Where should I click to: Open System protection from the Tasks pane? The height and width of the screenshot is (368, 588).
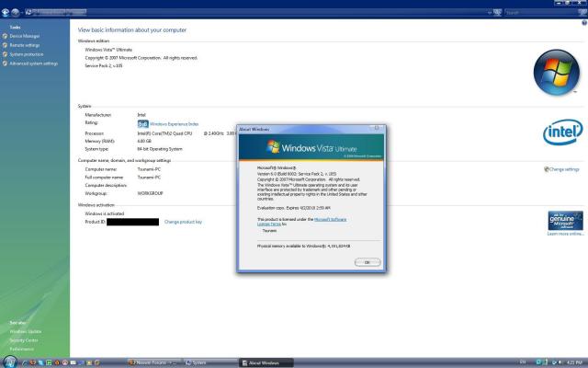(27, 54)
